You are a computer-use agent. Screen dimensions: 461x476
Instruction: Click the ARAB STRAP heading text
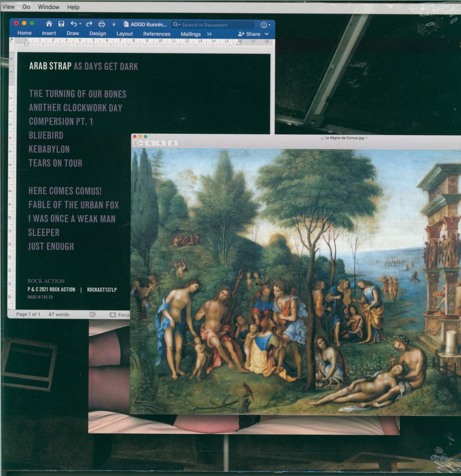pos(50,66)
